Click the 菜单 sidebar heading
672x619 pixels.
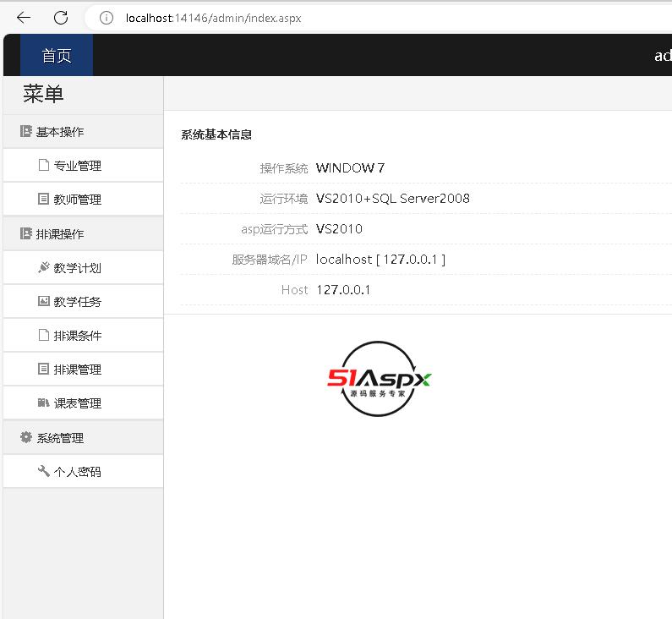point(43,94)
